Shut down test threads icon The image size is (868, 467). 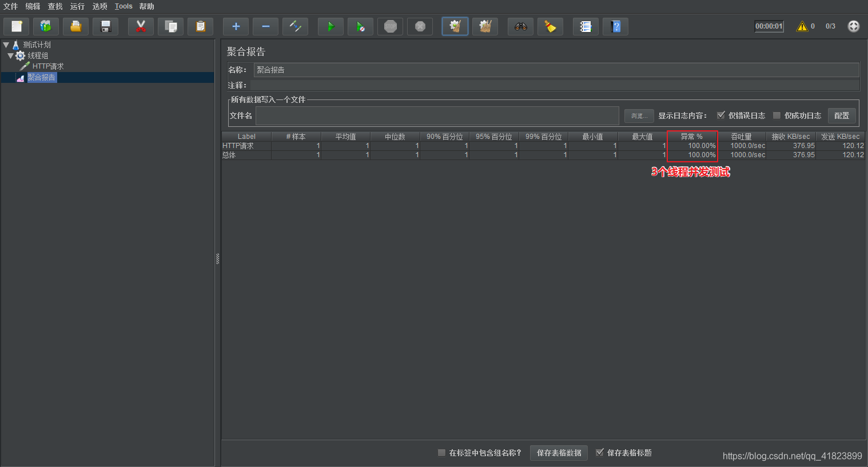[x=420, y=26]
